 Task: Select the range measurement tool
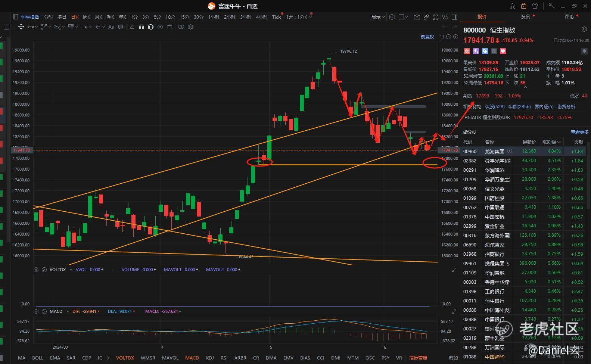tap(84, 27)
